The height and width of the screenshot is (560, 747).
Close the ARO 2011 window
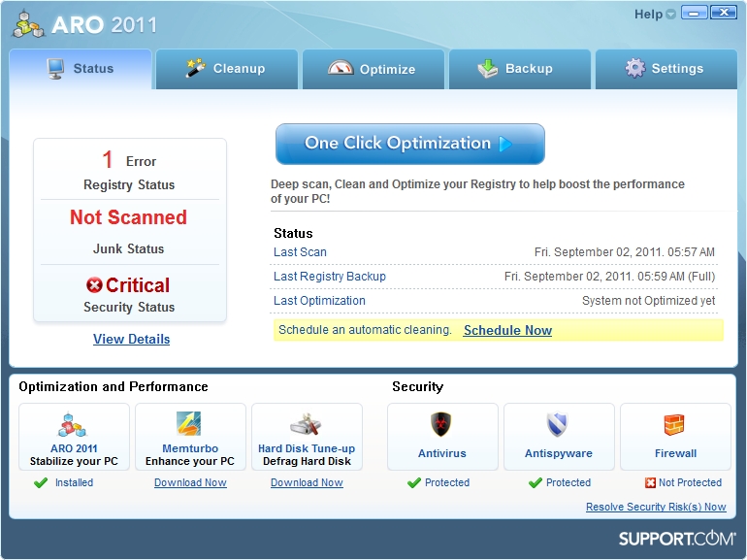(x=724, y=13)
